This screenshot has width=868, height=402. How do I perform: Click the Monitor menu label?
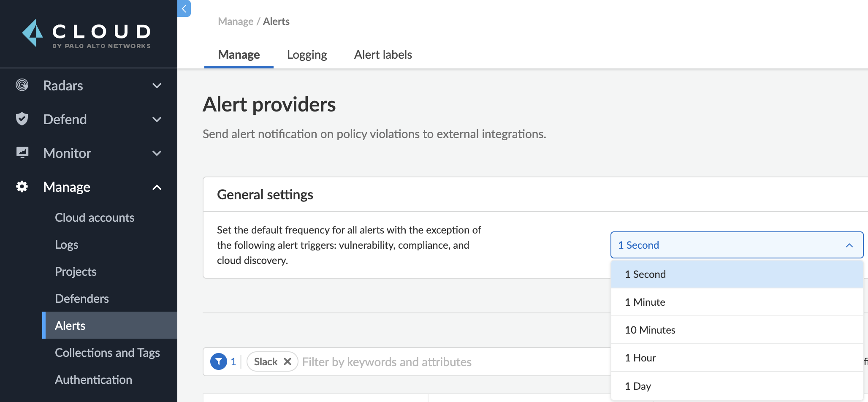coord(67,153)
